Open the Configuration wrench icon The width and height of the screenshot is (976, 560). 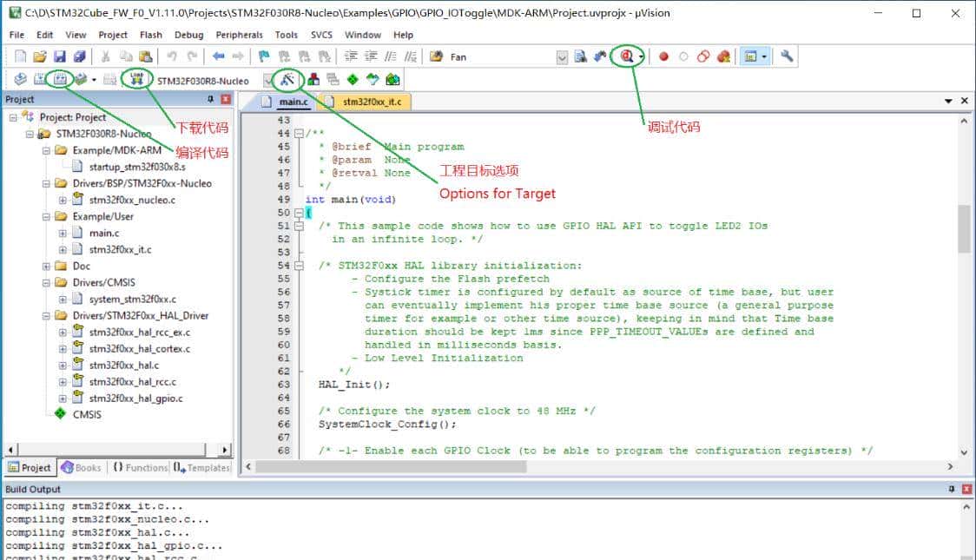[787, 56]
